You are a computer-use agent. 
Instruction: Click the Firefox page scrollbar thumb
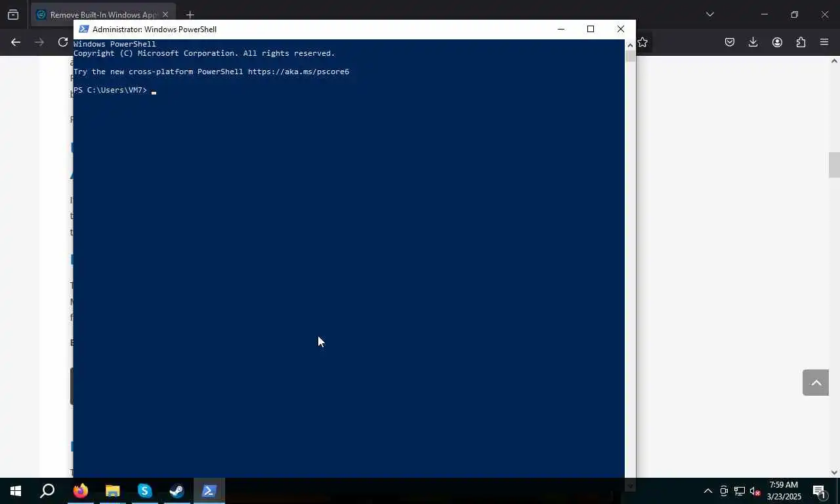coord(834,165)
